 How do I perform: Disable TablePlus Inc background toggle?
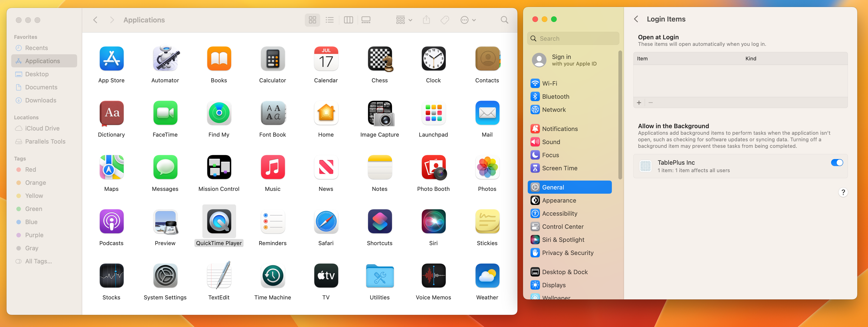(x=837, y=163)
